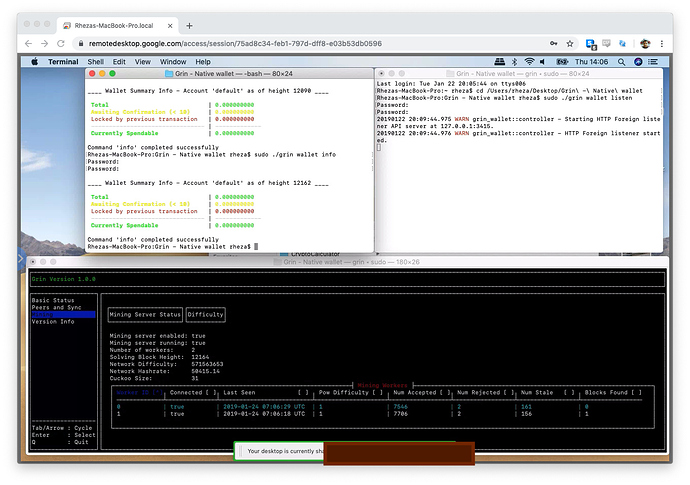Sort workers by Blocks Found column
Viewport: 690px width, 485px height.
613,392
